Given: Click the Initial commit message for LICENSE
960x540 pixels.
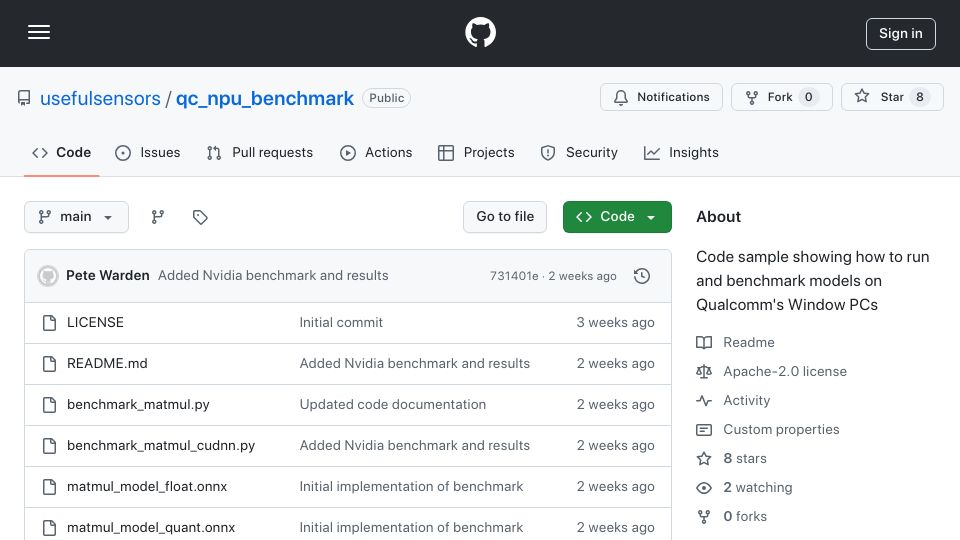Looking at the screenshot, I should coord(341,323).
